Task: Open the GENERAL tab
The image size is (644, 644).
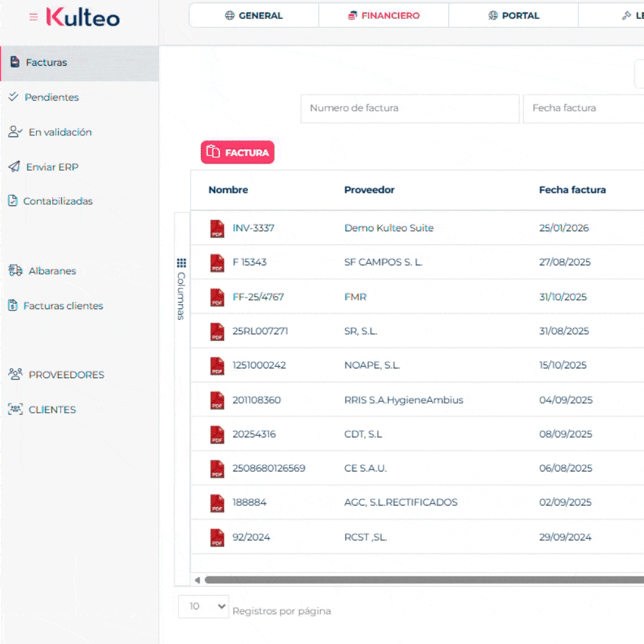Action: 254,15
